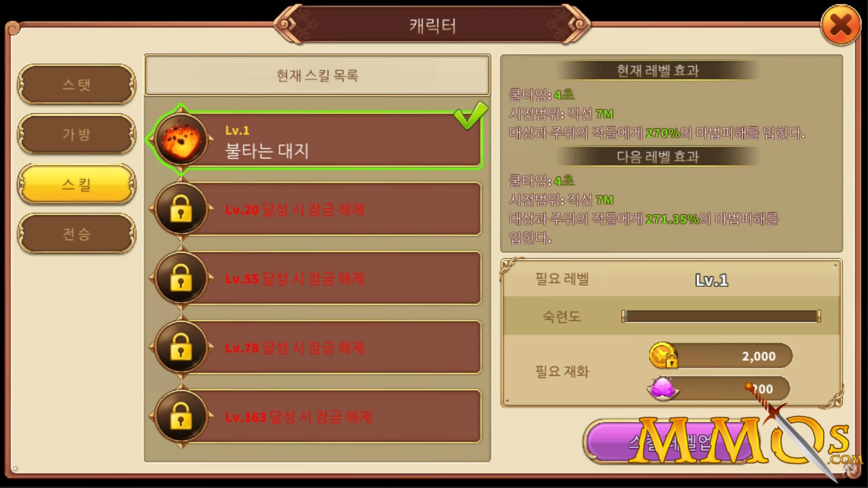Image resolution: width=868 pixels, height=488 pixels.
Task: Toggle the green checkmark on 불타는 대지
Action: 471,115
